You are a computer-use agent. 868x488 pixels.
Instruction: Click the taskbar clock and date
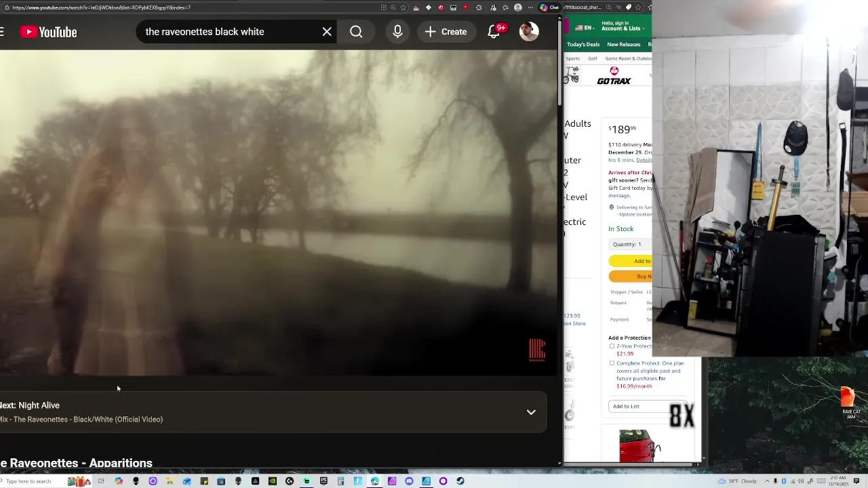838,481
